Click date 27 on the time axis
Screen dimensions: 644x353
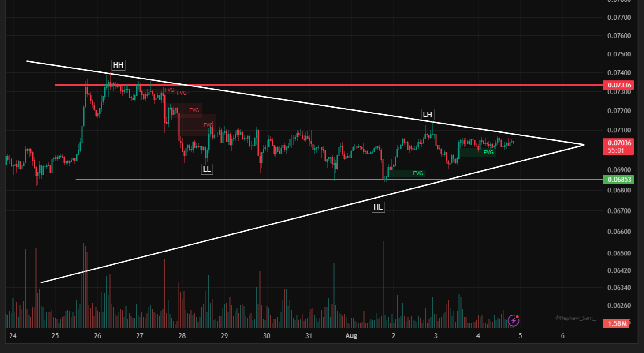click(140, 336)
